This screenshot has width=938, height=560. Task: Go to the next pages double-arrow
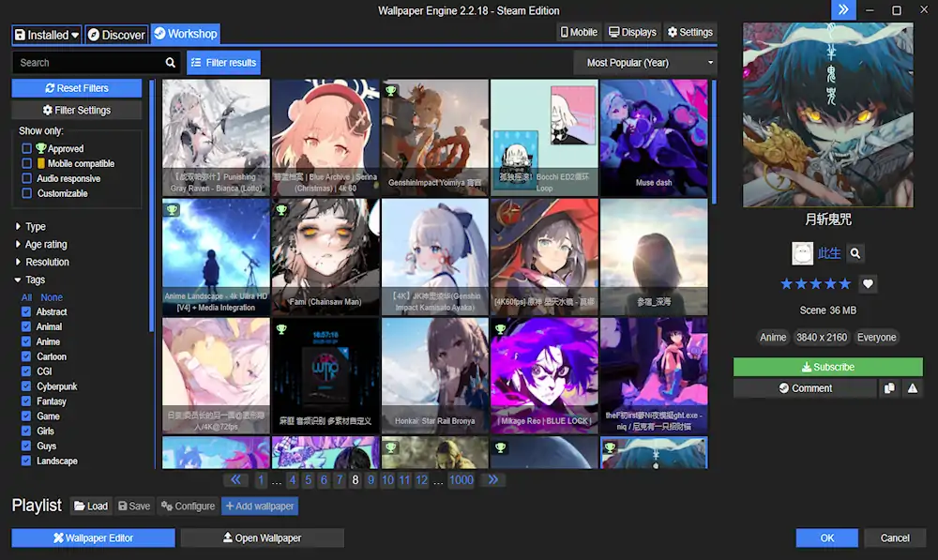pos(493,480)
